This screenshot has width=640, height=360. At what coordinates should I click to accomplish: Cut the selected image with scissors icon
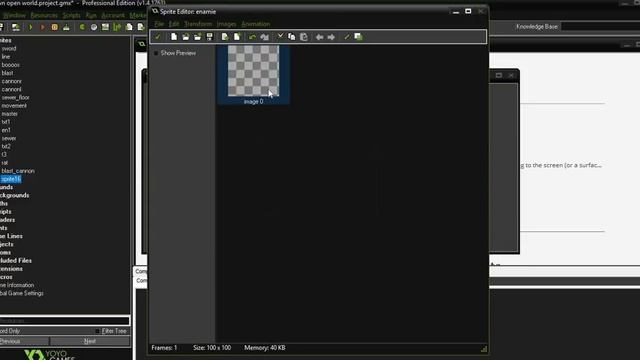(280, 37)
